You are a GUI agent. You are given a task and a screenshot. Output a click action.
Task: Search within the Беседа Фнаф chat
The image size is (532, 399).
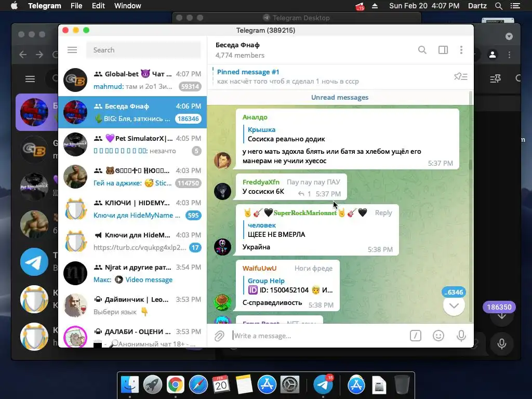point(422,50)
